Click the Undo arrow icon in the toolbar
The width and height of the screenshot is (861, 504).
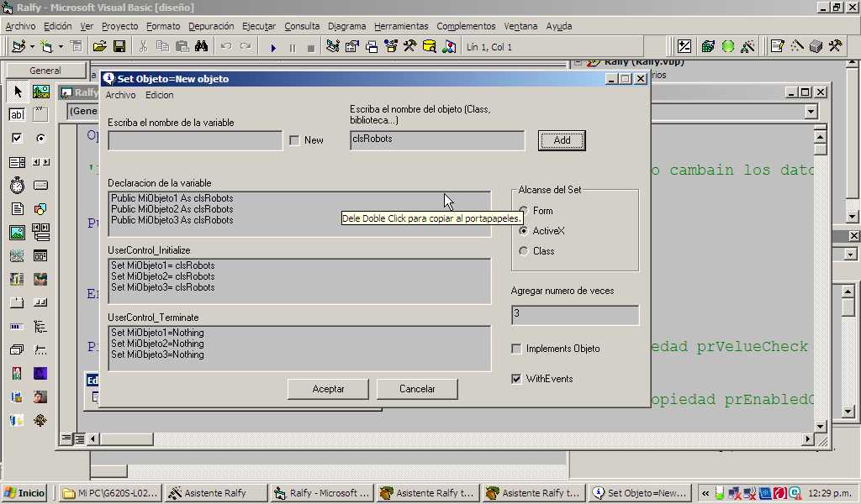tap(225, 46)
